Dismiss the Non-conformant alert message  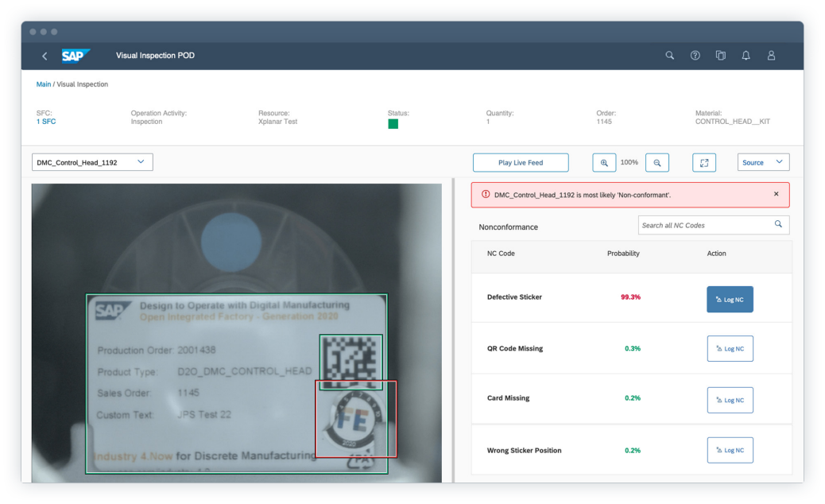coord(776,194)
